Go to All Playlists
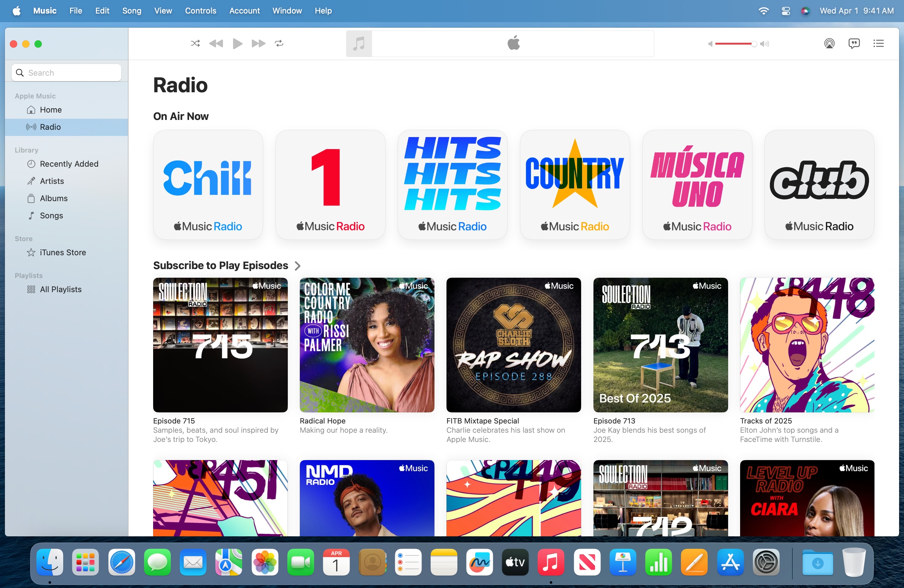 coord(61,289)
